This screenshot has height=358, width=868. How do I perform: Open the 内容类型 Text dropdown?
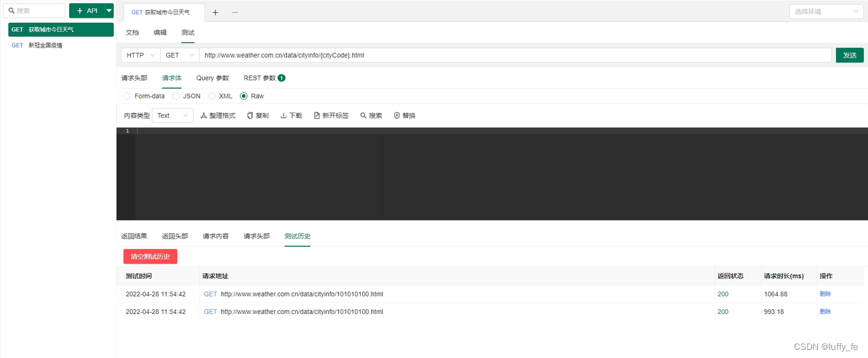tap(173, 116)
